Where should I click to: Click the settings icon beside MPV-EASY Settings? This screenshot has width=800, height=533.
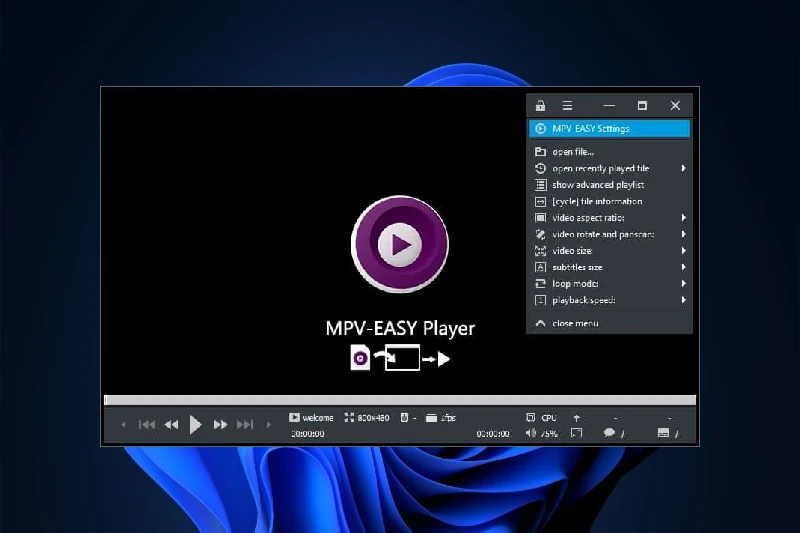[x=540, y=129]
